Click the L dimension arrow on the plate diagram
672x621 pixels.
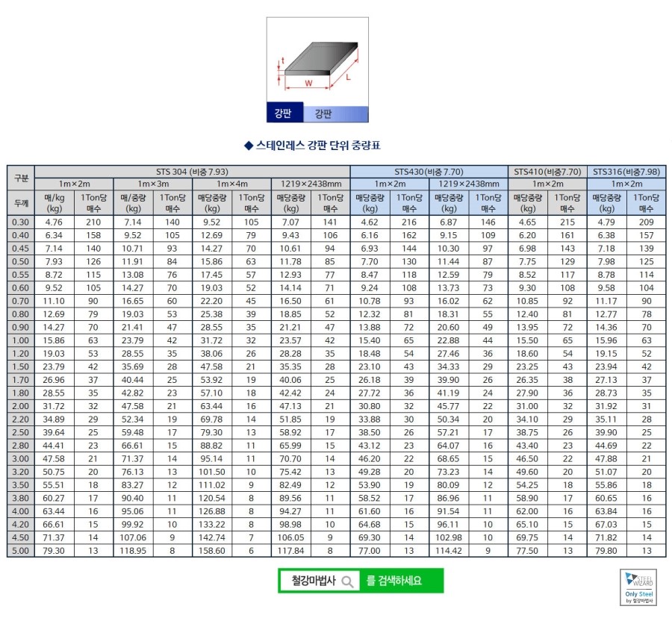tap(348, 77)
